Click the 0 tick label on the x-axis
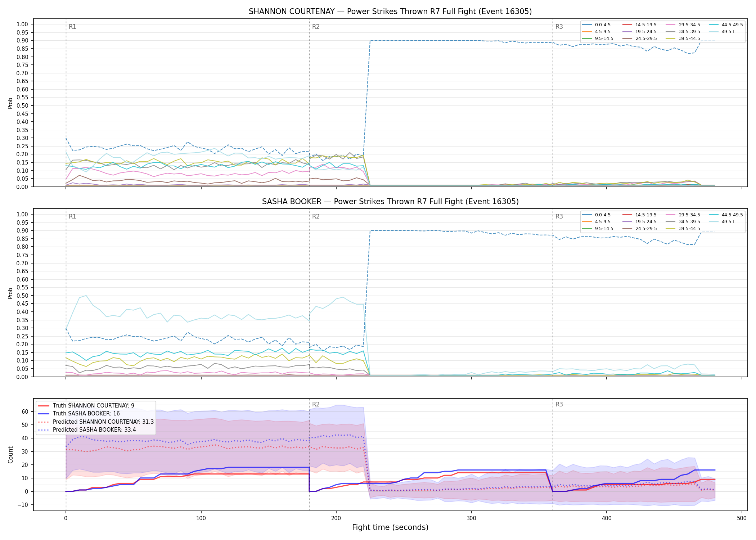The image size is (756, 540). (x=66, y=518)
